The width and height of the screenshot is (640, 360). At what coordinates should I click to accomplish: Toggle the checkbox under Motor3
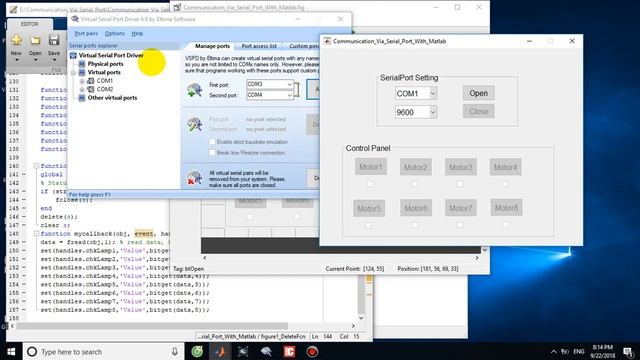(x=460, y=184)
